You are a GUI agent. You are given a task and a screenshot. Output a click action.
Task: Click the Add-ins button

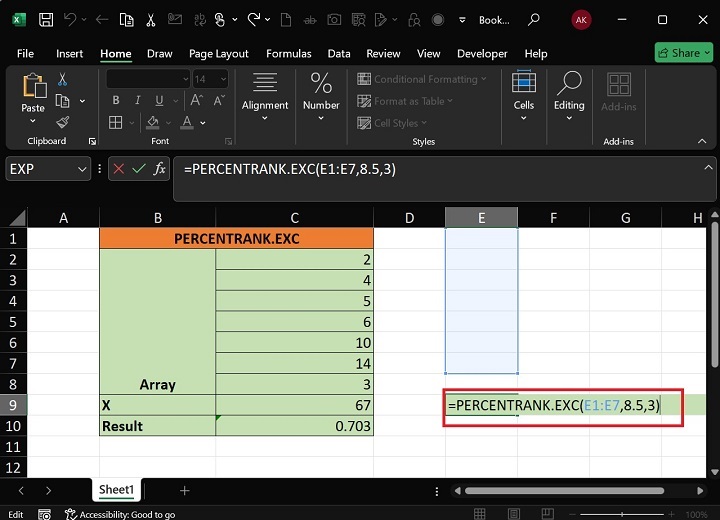click(619, 93)
